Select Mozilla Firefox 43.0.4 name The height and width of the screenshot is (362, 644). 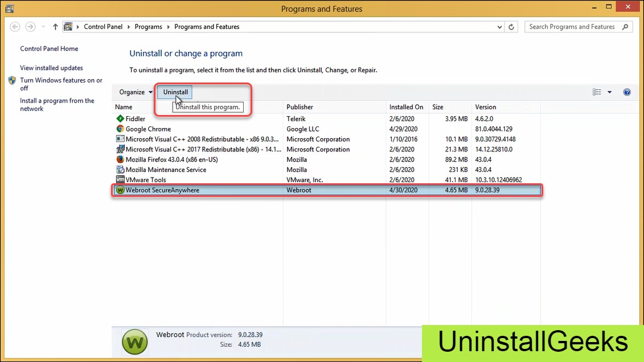click(x=172, y=159)
